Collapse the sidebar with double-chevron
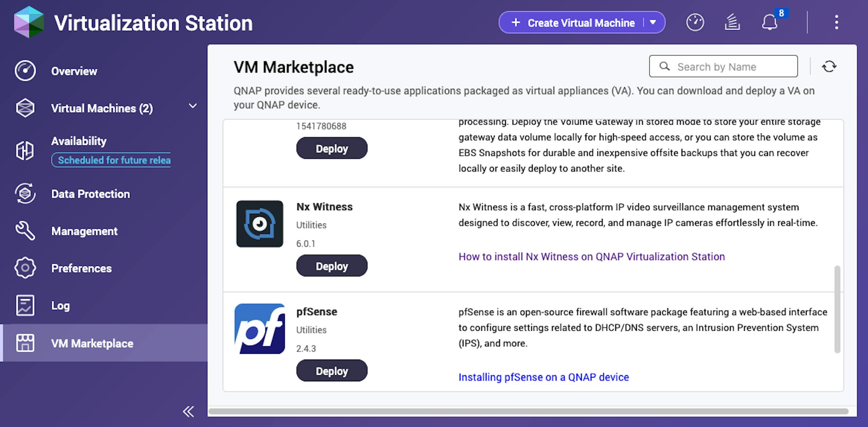Image resolution: width=868 pixels, height=427 pixels. pyautogui.click(x=189, y=411)
